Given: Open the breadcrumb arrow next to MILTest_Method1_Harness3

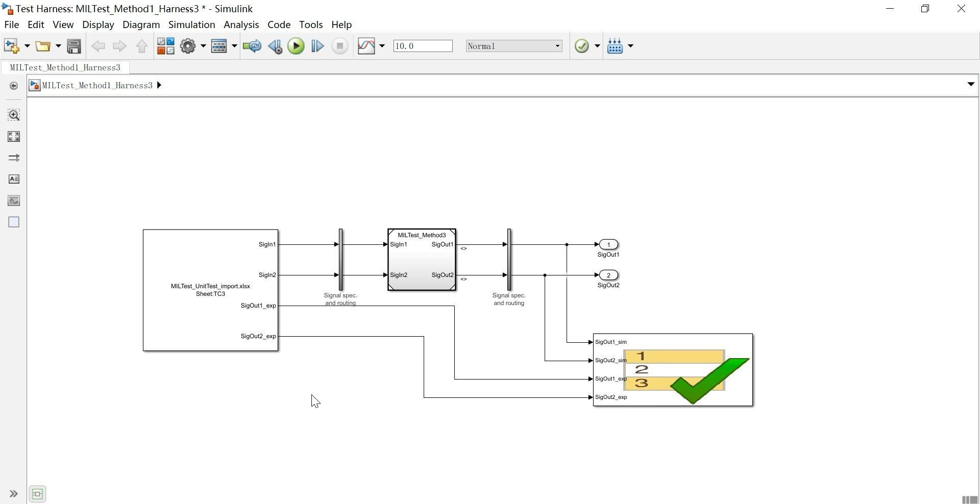Looking at the screenshot, I should (x=159, y=85).
